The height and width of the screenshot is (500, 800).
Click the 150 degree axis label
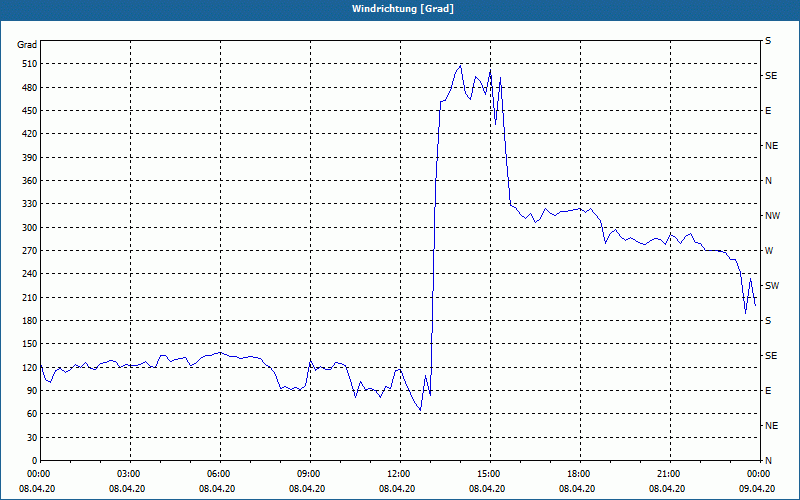(31, 344)
